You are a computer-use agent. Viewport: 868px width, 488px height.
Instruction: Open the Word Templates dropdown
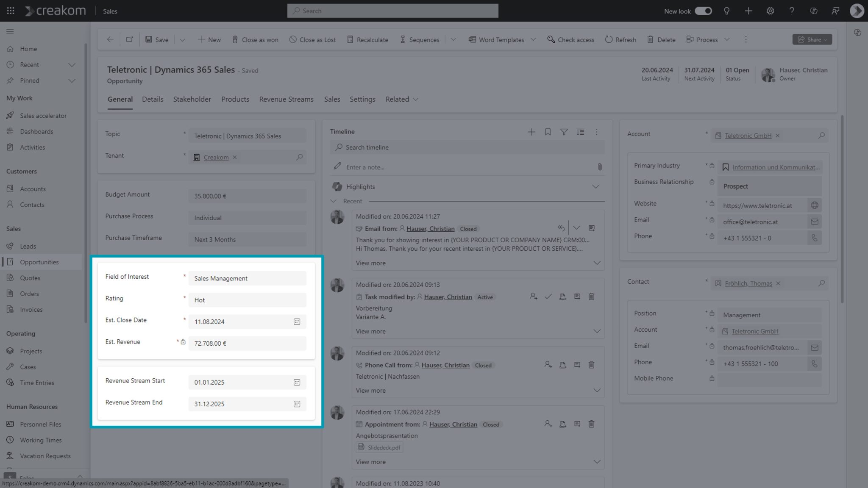[x=533, y=40]
